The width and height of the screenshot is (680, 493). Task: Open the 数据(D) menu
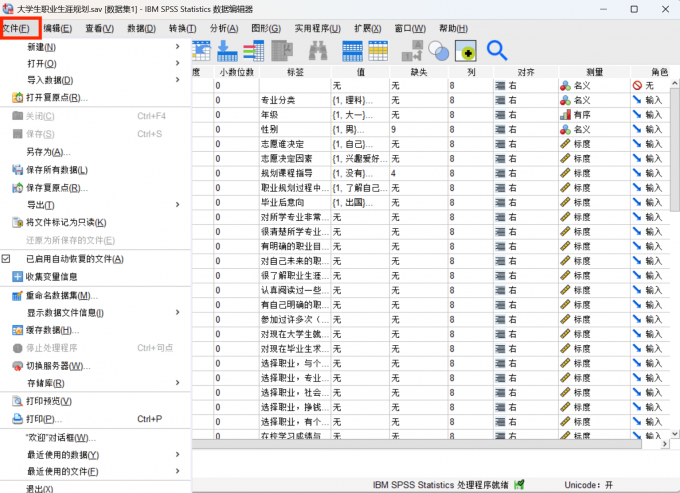(141, 29)
